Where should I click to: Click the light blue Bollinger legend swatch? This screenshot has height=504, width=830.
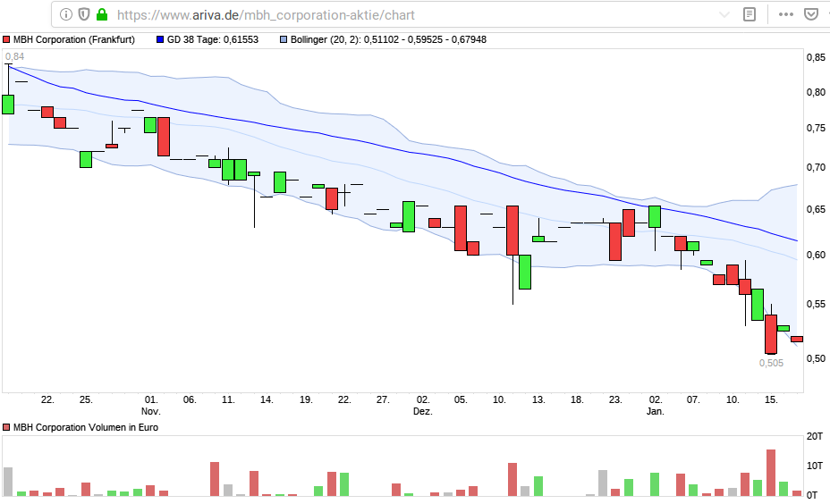pos(284,40)
